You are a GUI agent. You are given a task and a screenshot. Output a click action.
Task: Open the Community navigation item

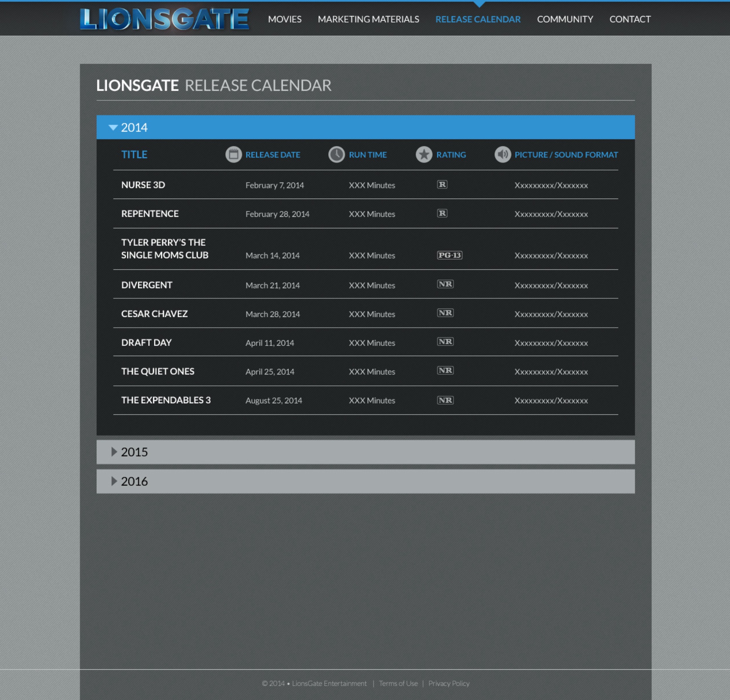tap(565, 19)
